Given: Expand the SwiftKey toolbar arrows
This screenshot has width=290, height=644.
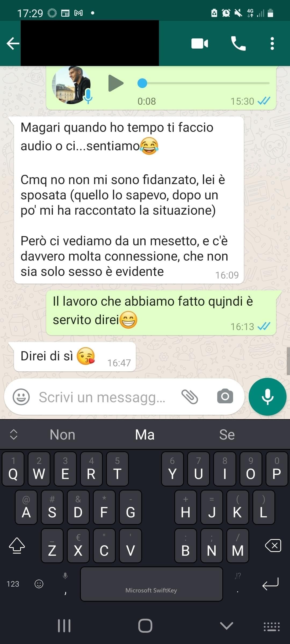Looking at the screenshot, I should 14,434.
